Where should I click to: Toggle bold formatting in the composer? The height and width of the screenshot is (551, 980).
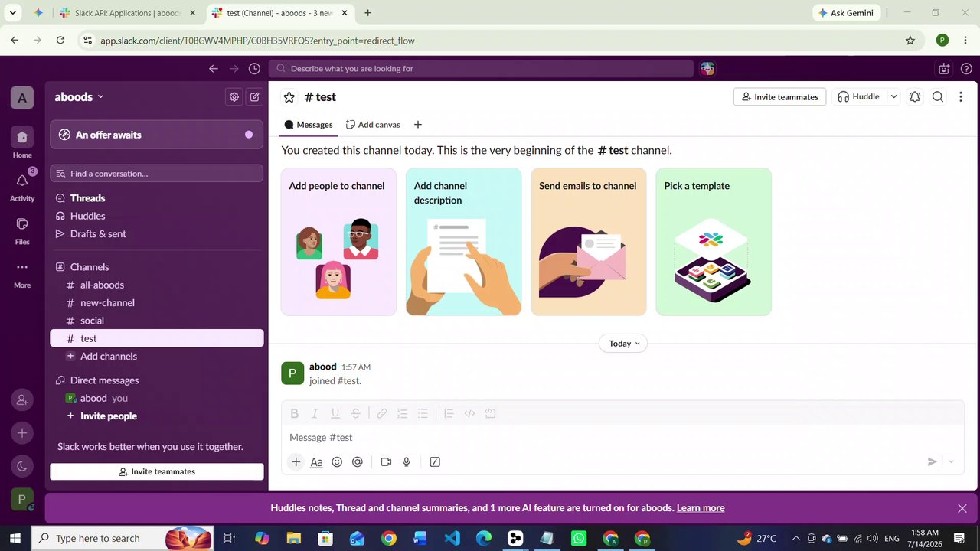tap(294, 414)
